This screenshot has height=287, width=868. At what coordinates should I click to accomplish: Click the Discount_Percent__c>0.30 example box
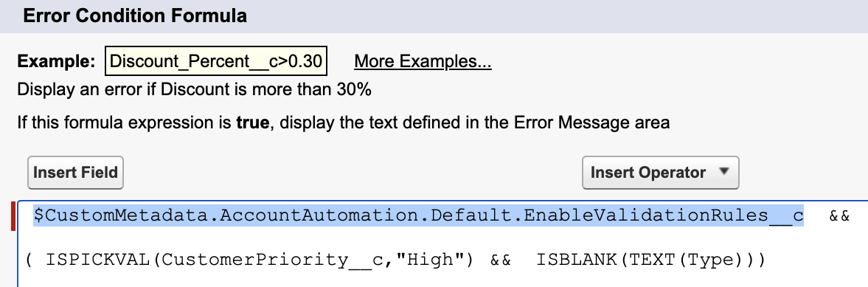(216, 61)
